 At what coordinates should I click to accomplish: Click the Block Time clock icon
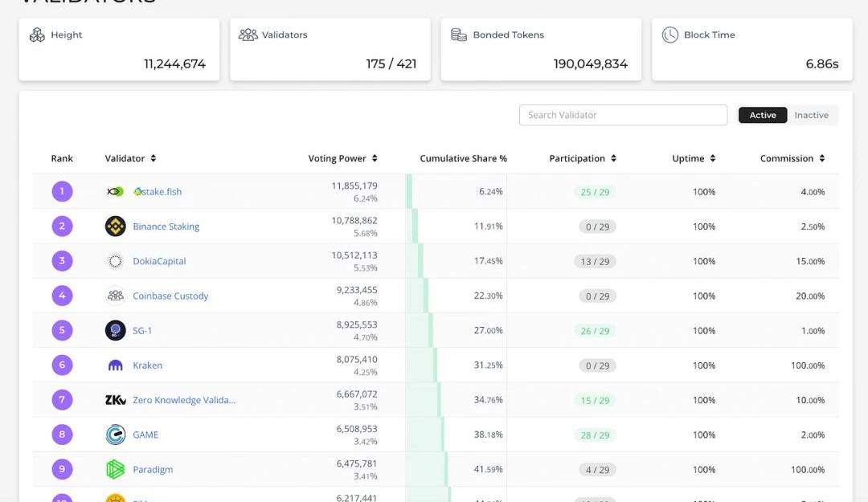(x=669, y=35)
